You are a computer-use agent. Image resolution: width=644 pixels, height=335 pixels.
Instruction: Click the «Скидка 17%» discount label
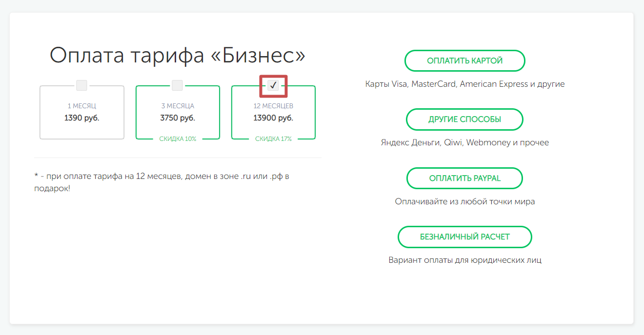pyautogui.click(x=273, y=139)
